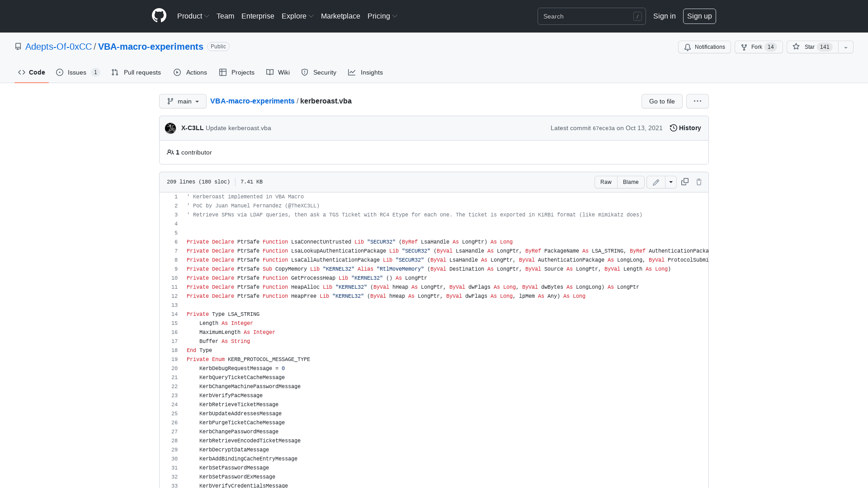Expand the Explore menu
The width and height of the screenshot is (868, 488).
297,16
